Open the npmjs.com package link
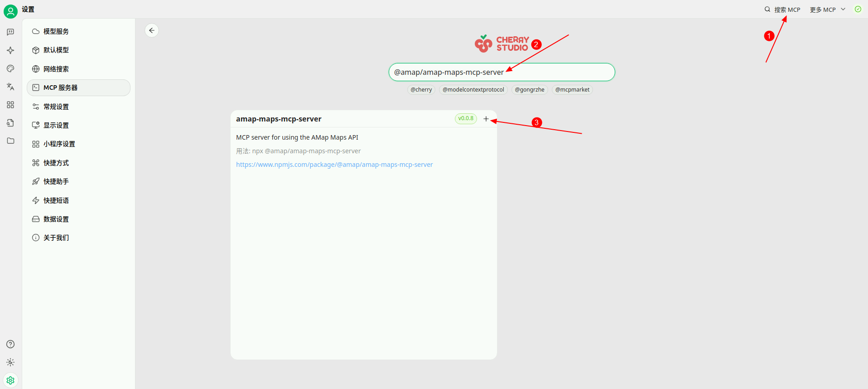This screenshot has width=868, height=389. click(x=334, y=165)
